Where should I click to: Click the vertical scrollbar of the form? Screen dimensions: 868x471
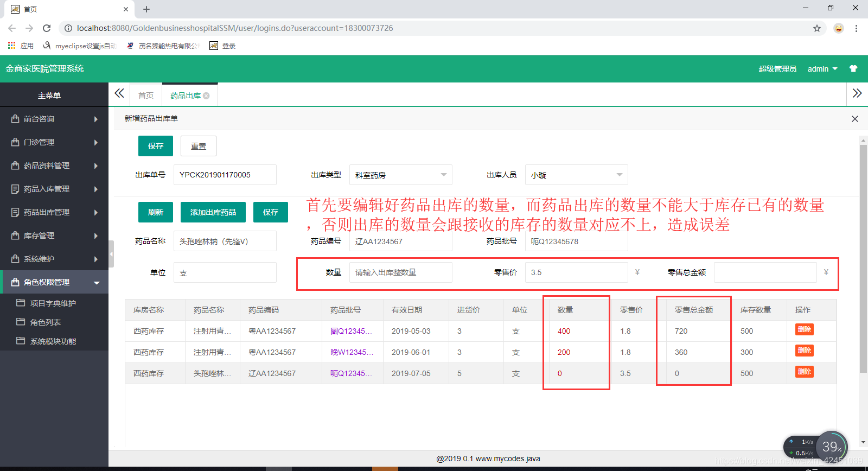pyautogui.click(x=863, y=259)
